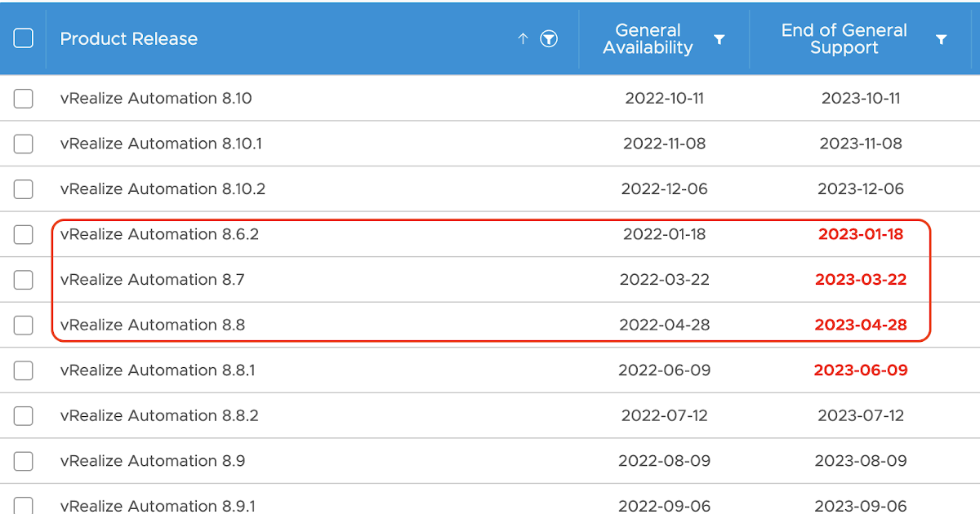980x514 pixels.
Task: Open the Product Release filter icon
Action: [x=549, y=38]
